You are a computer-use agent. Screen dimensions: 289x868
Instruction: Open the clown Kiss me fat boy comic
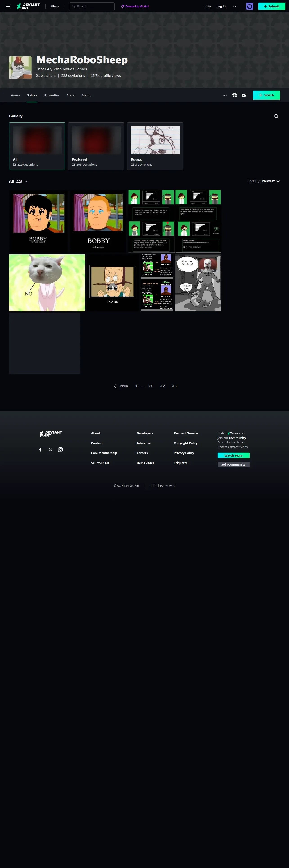(198, 283)
